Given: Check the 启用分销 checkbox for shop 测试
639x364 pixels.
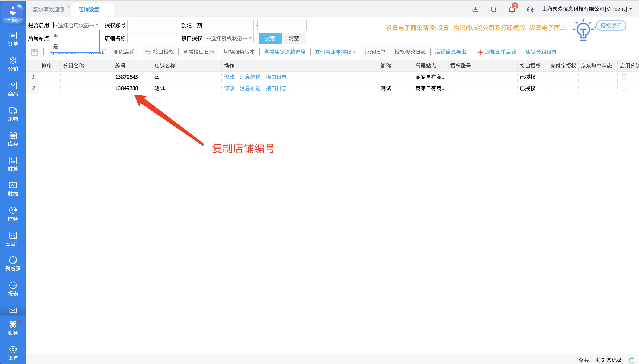Looking at the screenshot, I should click(x=624, y=88).
